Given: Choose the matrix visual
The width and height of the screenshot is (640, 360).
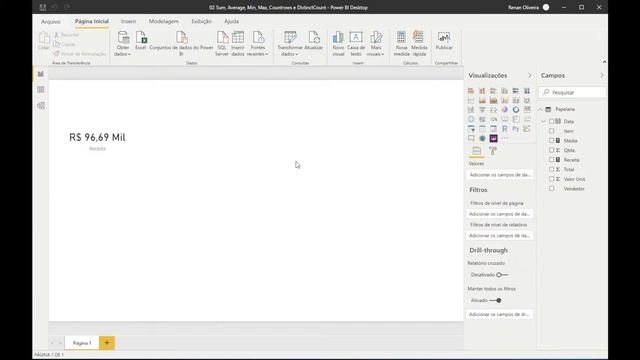Looking at the screenshot, I should (493, 129).
